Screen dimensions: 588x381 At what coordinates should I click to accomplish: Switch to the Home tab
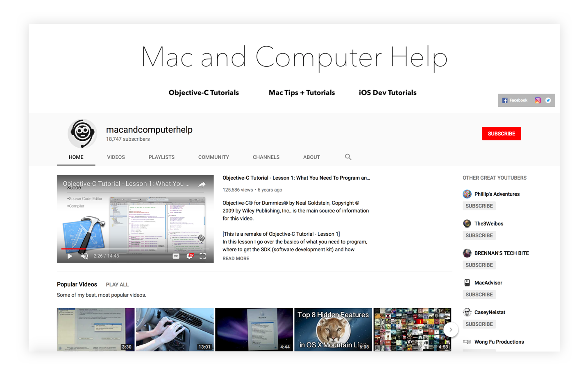[x=76, y=157]
